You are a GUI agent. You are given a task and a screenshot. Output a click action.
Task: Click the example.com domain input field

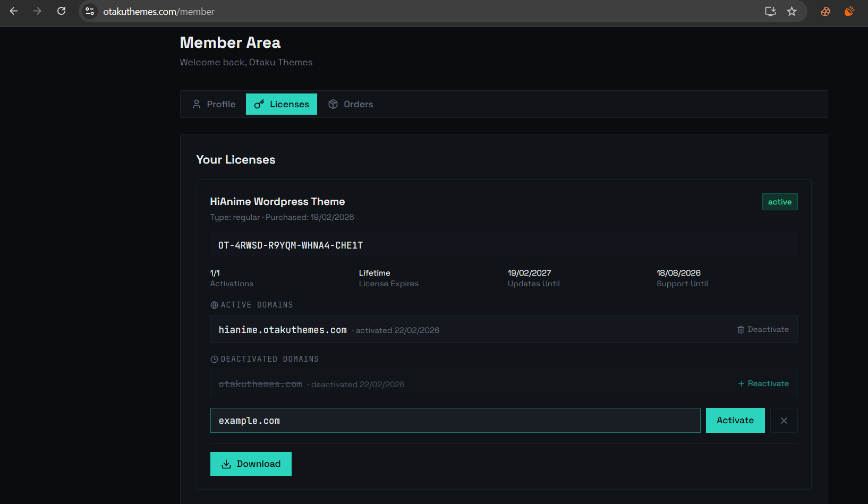[x=455, y=420]
